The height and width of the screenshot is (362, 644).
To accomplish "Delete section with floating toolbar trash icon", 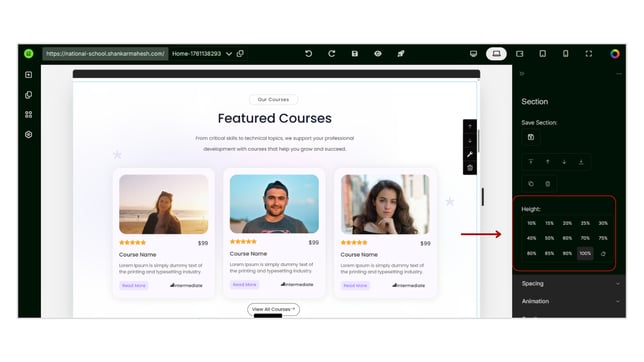I will coord(470,168).
